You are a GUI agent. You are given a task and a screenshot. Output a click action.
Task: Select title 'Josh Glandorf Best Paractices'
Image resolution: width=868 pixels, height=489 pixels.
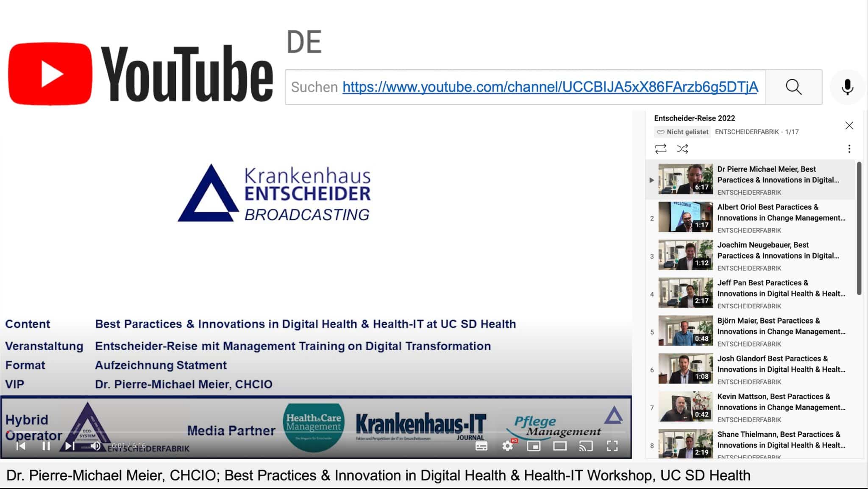(x=781, y=364)
